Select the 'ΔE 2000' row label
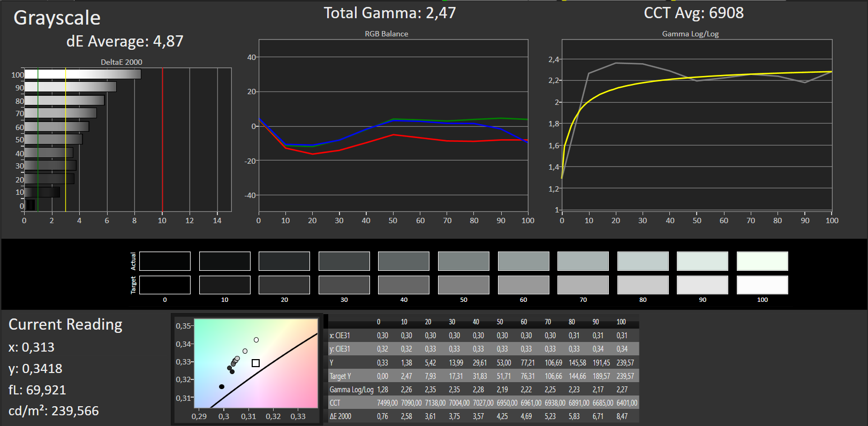Image resolution: width=868 pixels, height=426 pixels. [341, 416]
